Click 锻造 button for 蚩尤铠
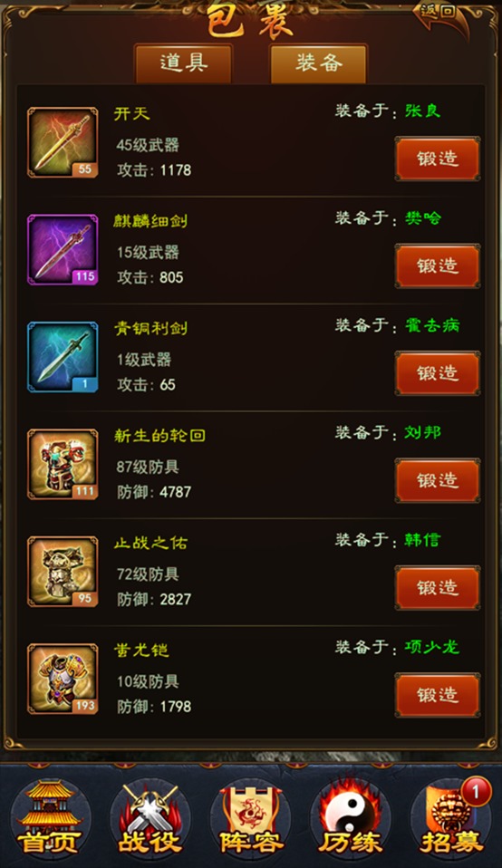502x868 pixels. click(438, 696)
